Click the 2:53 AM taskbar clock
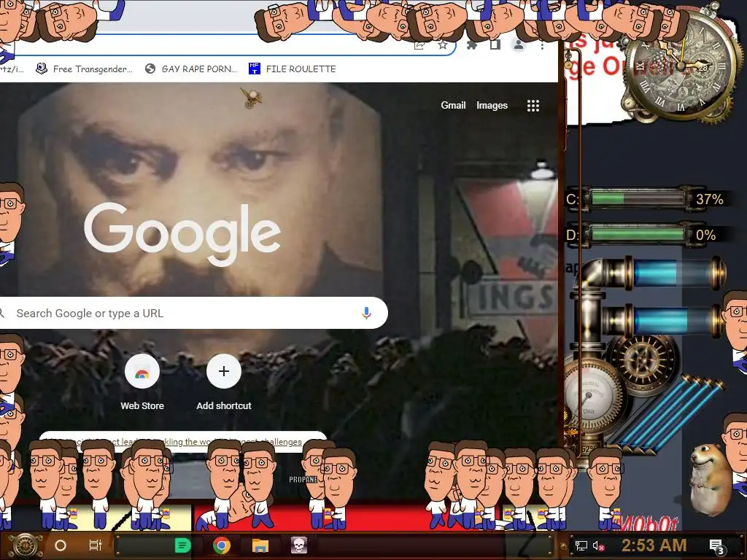The width and height of the screenshot is (747, 560). (654, 545)
